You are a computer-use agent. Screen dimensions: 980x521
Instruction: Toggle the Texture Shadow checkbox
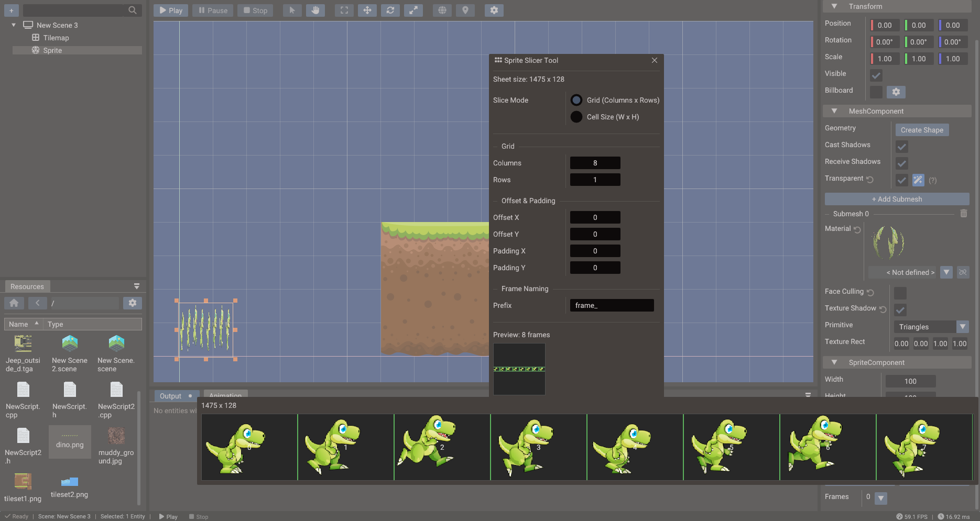pyautogui.click(x=900, y=310)
